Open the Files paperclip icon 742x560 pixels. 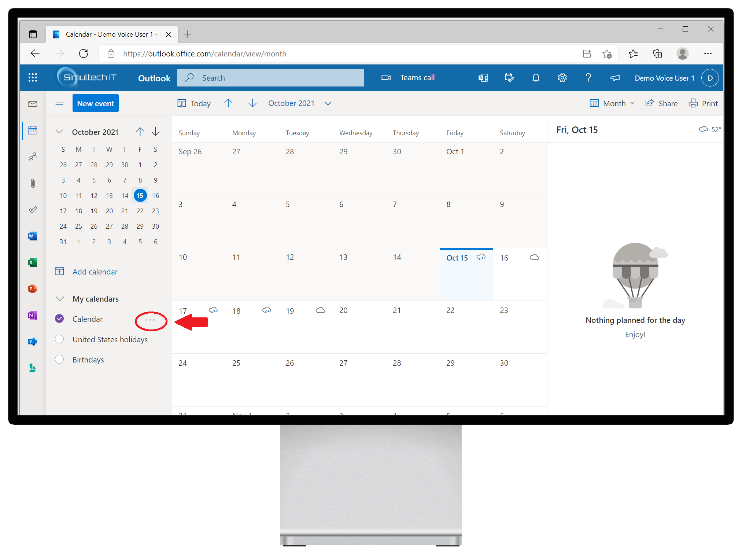tap(33, 183)
